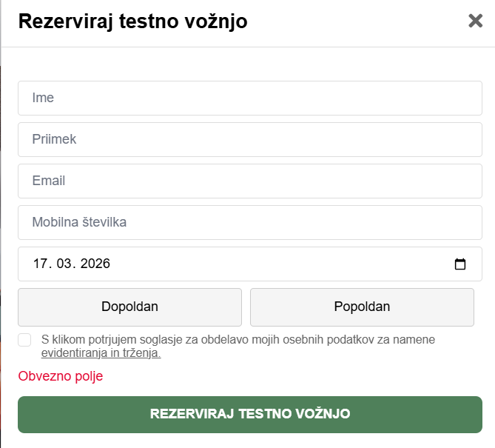Select the day value 17 in date
The image size is (495, 448).
[x=40, y=264]
